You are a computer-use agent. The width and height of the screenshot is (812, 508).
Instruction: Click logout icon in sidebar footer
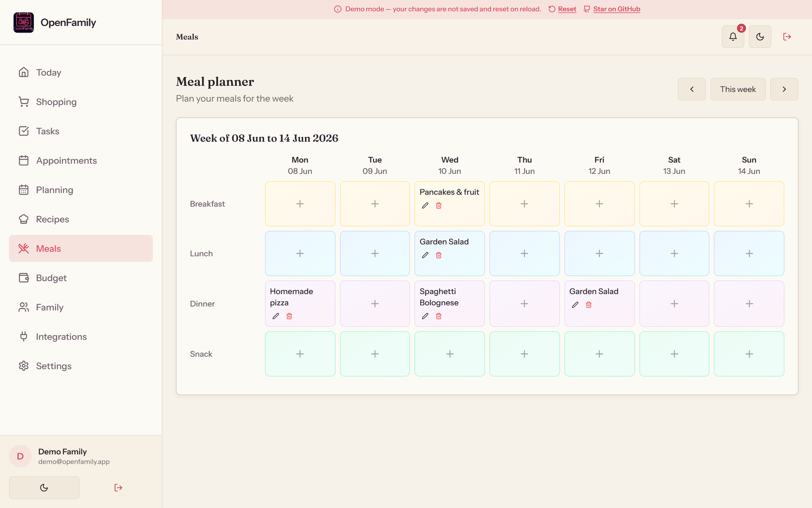(118, 488)
